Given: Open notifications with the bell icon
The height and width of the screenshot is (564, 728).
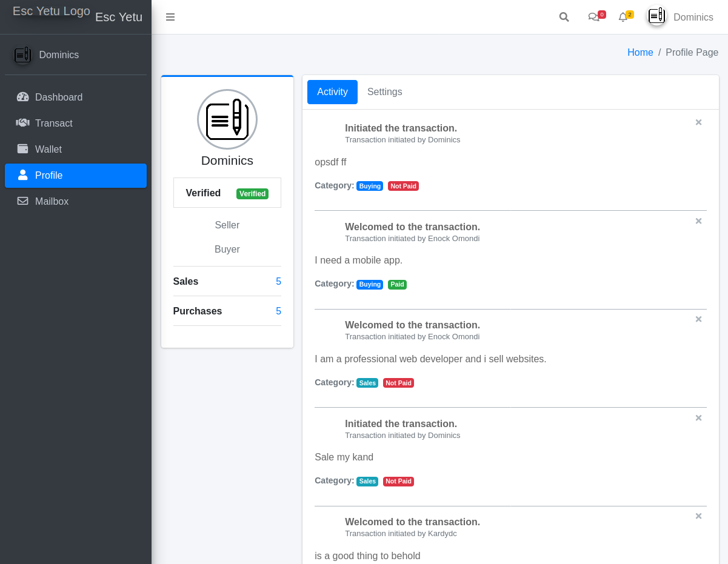Looking at the screenshot, I should 623,17.
